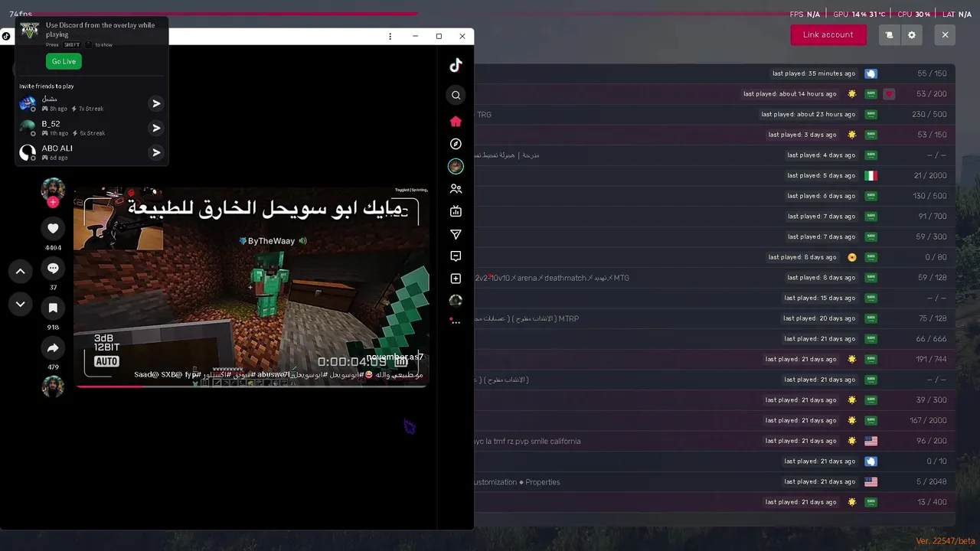Toggle like on the TikTok video

click(x=53, y=228)
